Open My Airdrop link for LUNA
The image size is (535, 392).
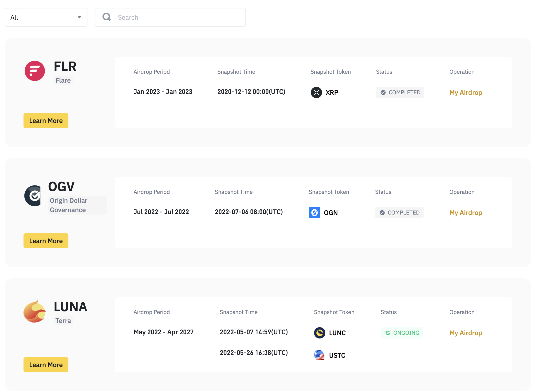pyautogui.click(x=465, y=333)
